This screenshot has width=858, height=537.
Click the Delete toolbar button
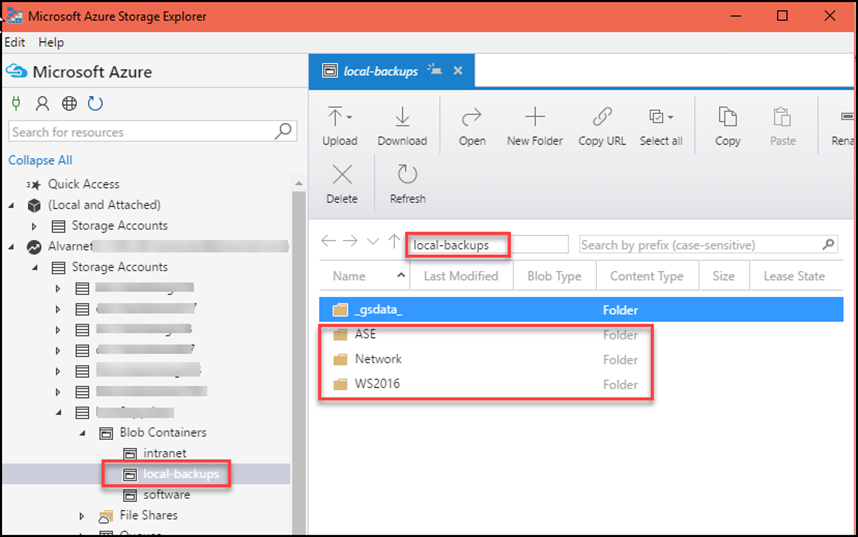click(x=342, y=184)
